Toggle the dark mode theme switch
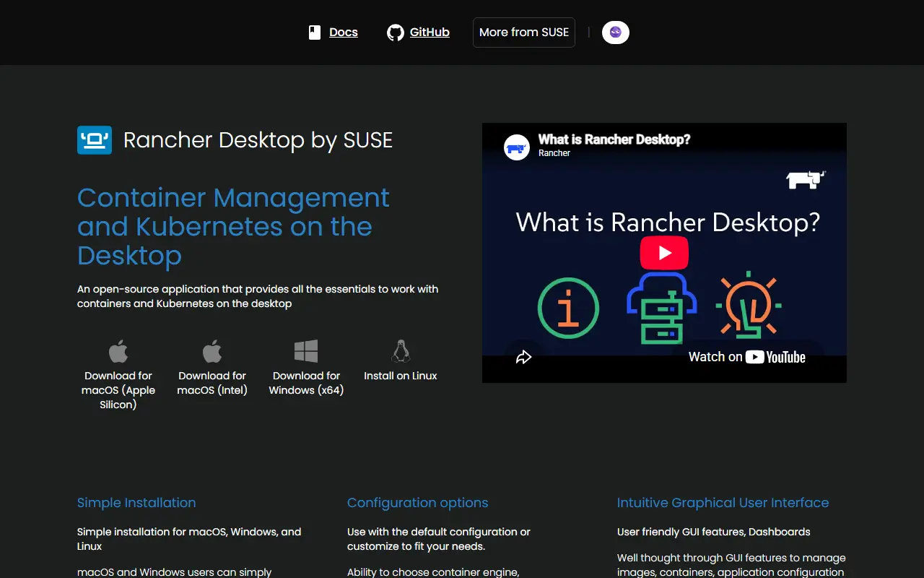The image size is (924, 578). 616,33
